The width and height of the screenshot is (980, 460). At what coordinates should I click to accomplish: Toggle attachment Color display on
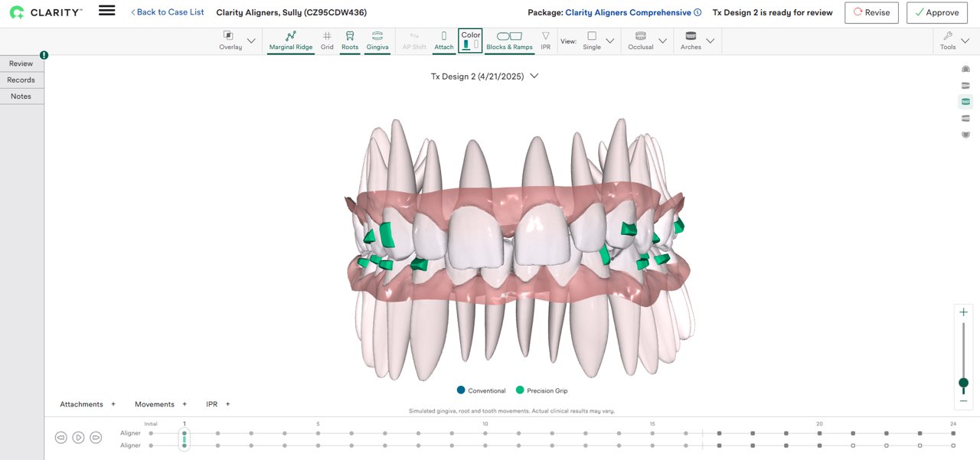(469, 38)
